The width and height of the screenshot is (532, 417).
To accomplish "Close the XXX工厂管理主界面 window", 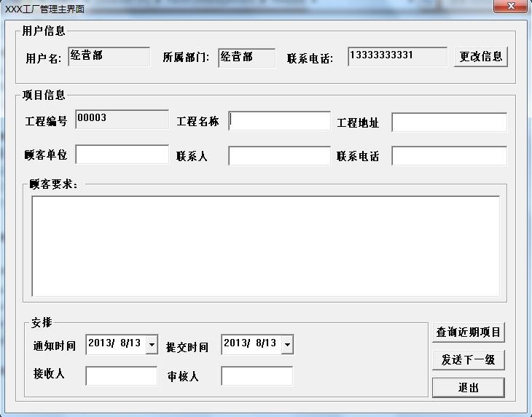I will click(511, 6).
